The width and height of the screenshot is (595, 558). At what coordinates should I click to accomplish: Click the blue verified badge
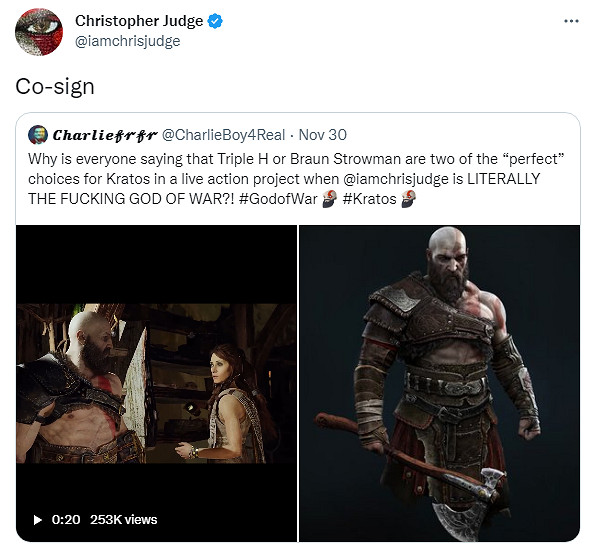click(215, 21)
